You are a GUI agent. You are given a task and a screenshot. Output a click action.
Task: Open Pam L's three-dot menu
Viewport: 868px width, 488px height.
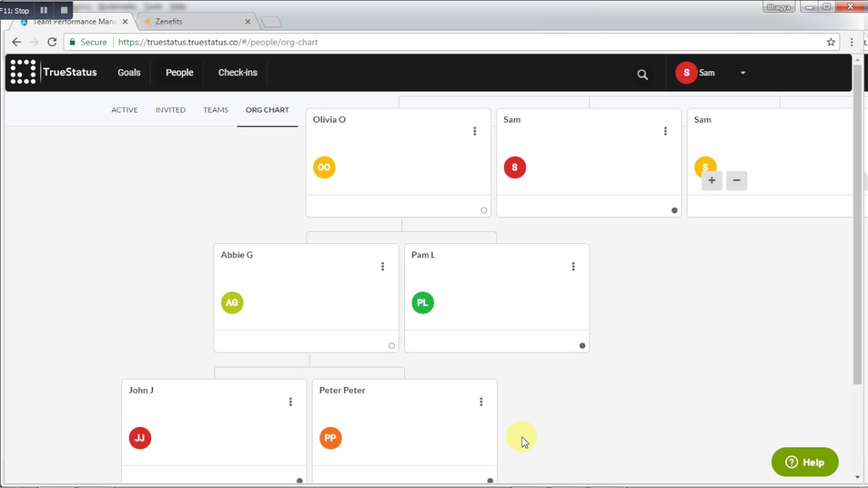573,266
